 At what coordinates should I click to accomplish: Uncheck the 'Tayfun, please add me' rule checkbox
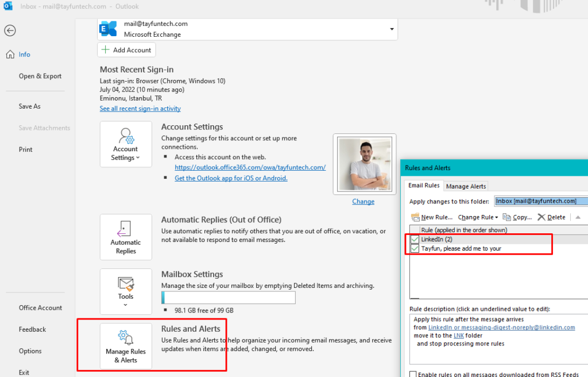[x=415, y=249]
